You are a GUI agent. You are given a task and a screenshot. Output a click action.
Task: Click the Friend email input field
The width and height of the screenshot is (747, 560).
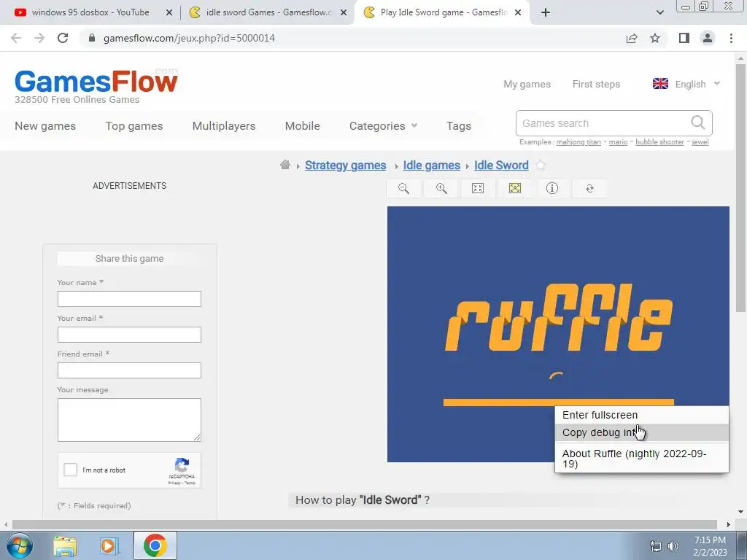(x=129, y=370)
